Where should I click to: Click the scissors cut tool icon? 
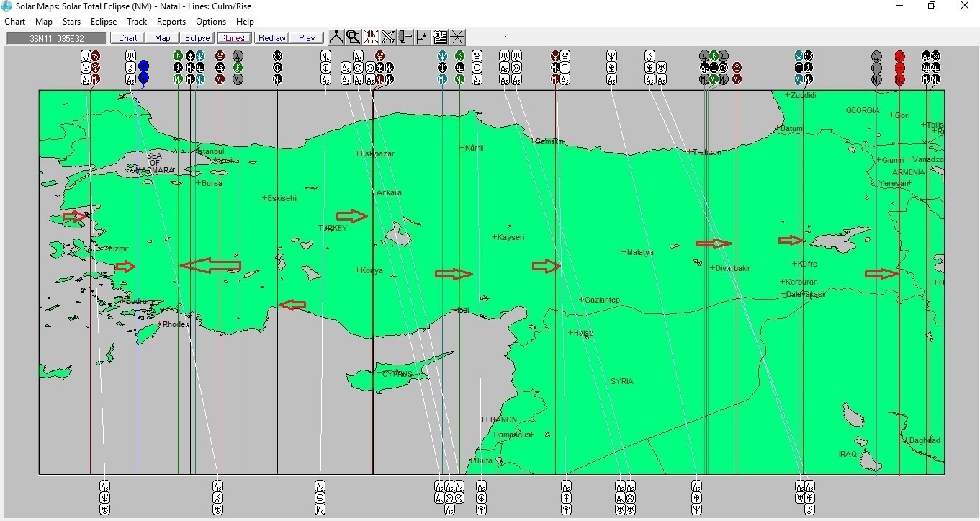(458, 37)
